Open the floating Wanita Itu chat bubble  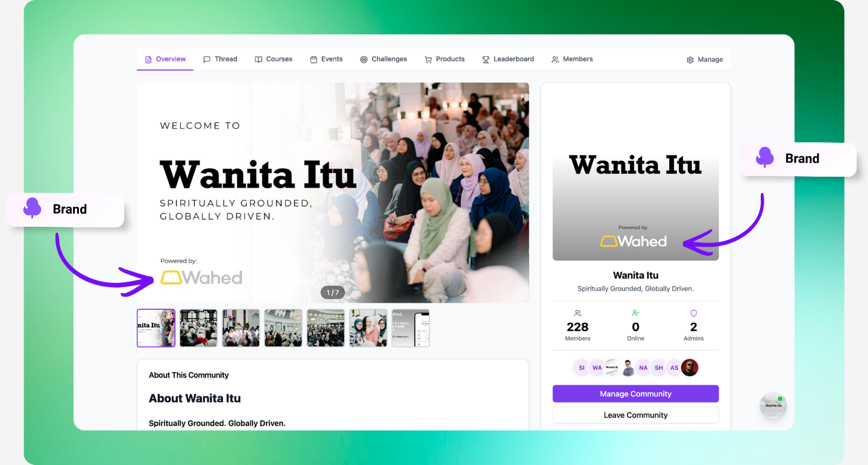pyautogui.click(x=773, y=405)
